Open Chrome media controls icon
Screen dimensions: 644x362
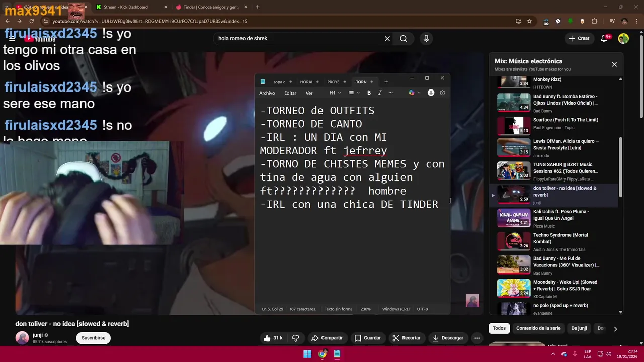(612, 21)
